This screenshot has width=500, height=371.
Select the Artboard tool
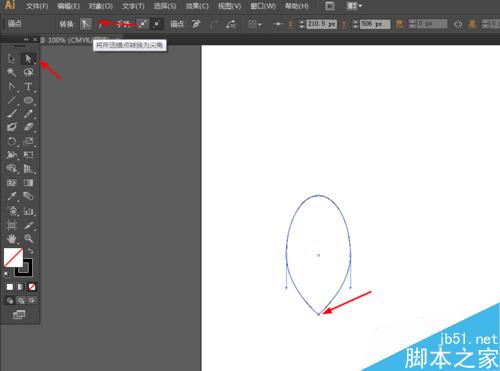12,225
